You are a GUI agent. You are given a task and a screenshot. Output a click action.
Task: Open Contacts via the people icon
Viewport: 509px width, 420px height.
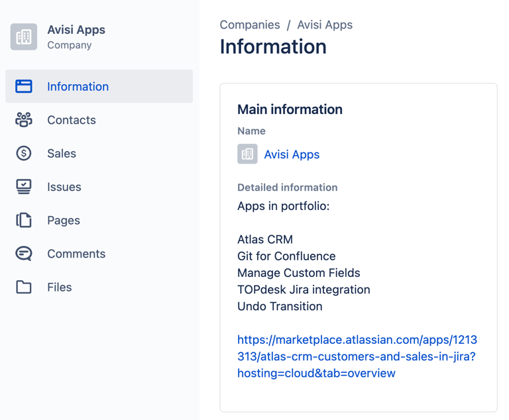tap(24, 120)
